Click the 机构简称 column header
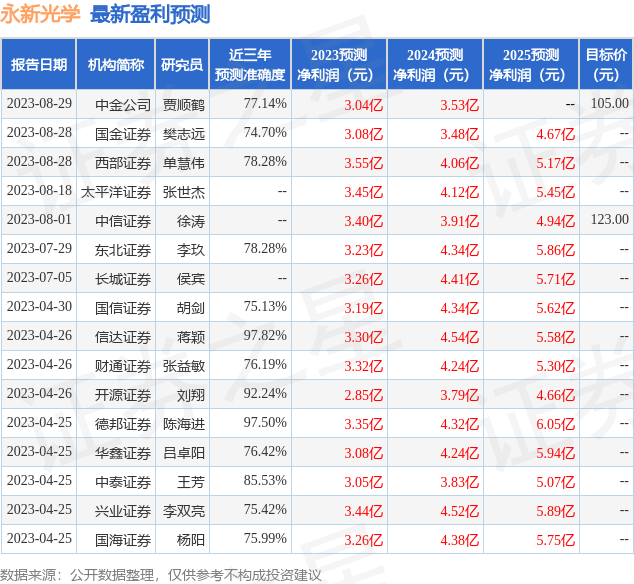Viewport: 634px width, 584px height. (x=116, y=65)
